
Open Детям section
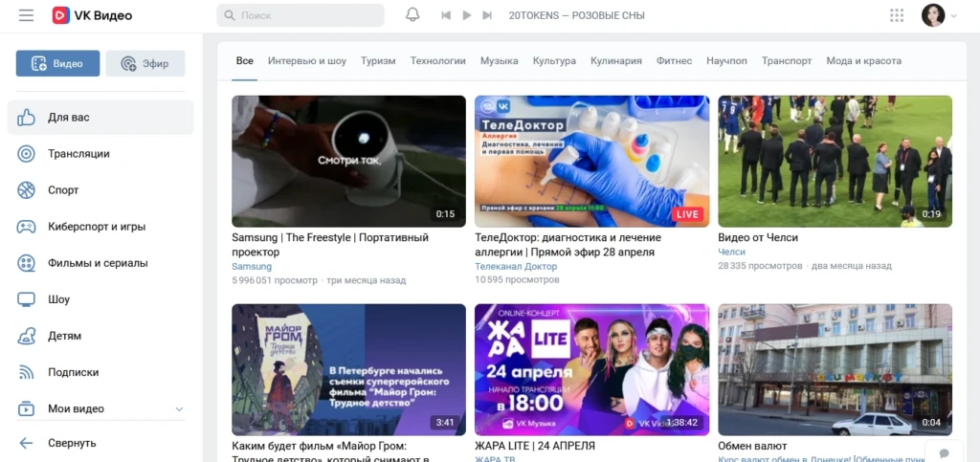pyautogui.click(x=100, y=336)
